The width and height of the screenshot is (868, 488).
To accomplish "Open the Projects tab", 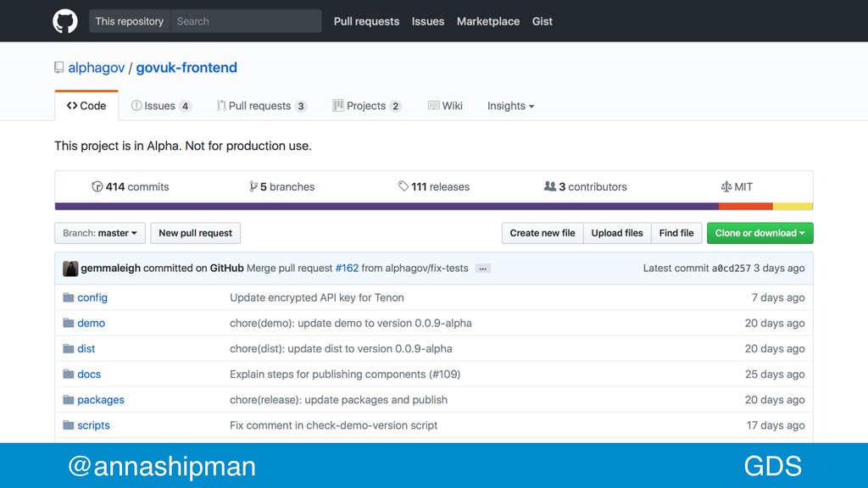I will tap(367, 106).
